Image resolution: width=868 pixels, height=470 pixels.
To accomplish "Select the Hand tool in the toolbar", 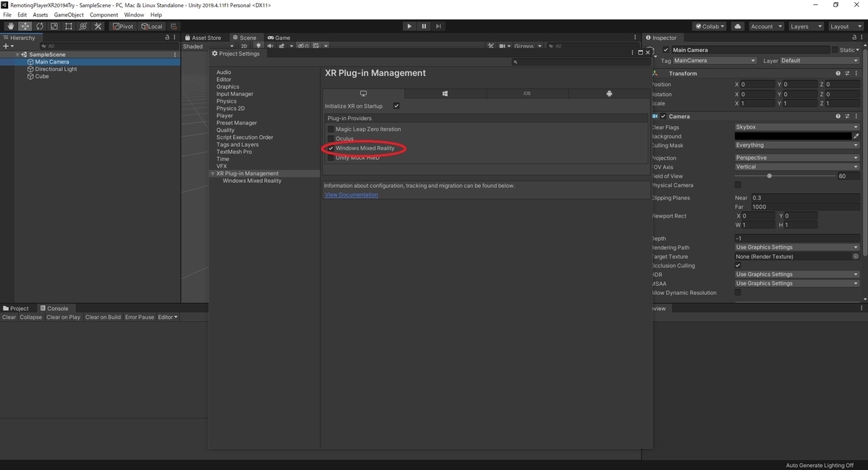I will click(x=10, y=26).
